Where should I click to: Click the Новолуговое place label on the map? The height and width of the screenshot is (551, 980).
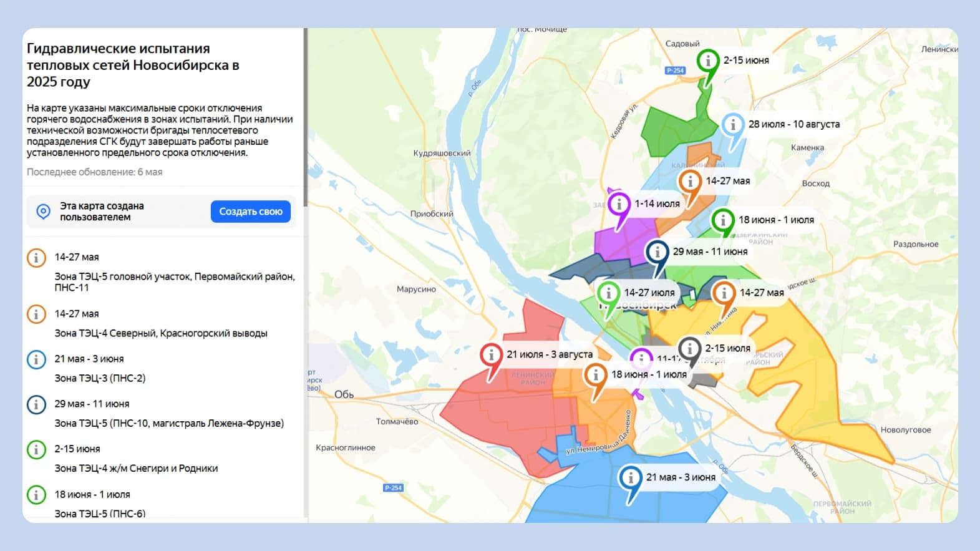pos(906,430)
